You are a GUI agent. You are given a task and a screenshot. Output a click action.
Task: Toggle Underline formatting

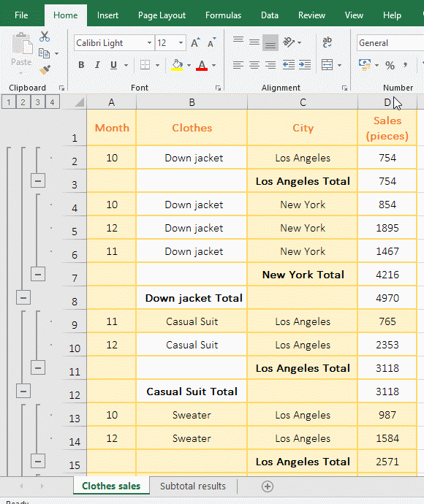pos(113,65)
